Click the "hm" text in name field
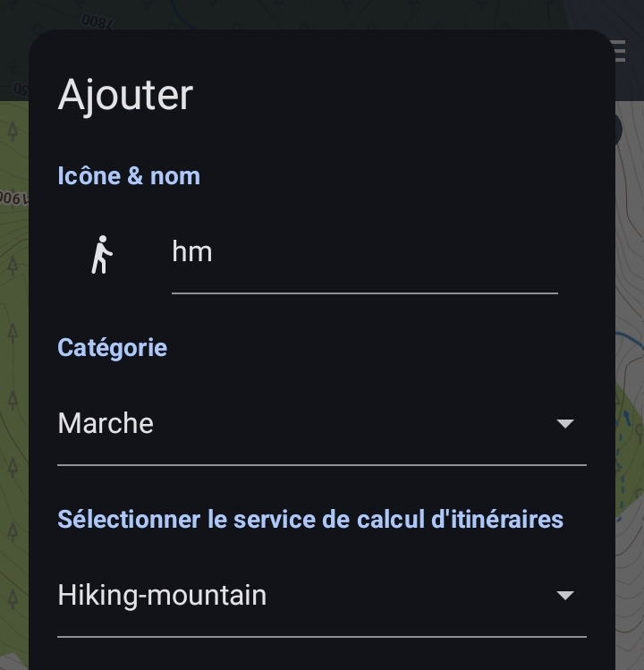 (192, 252)
